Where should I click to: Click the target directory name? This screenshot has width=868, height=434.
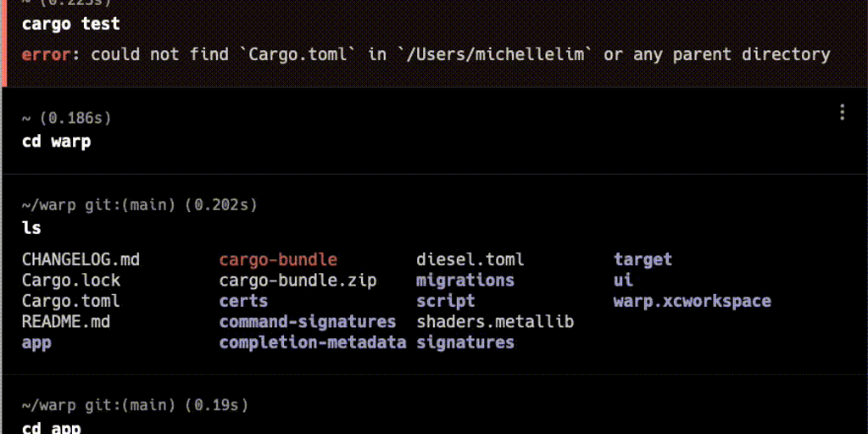[643, 259]
